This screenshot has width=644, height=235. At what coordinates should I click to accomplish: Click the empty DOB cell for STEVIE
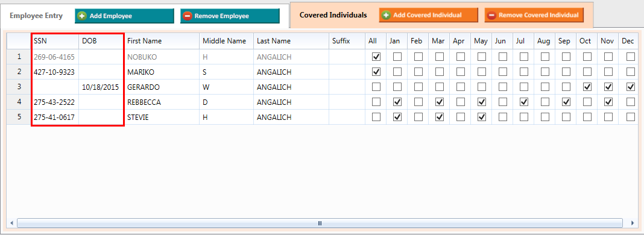pyautogui.click(x=101, y=117)
